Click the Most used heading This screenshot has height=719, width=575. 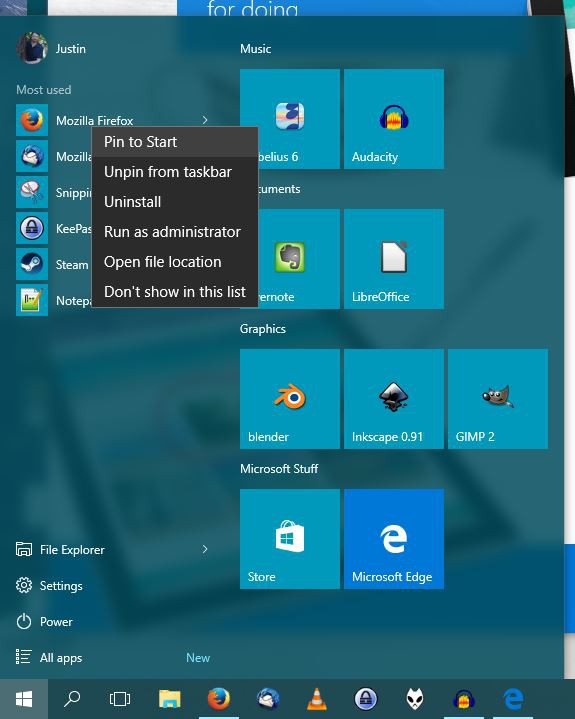pyautogui.click(x=44, y=90)
